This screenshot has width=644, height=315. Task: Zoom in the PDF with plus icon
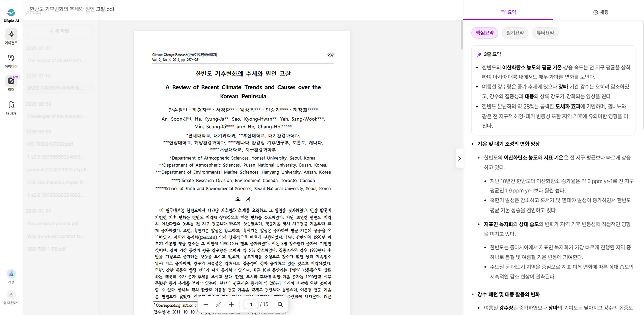pyautogui.click(x=231, y=304)
